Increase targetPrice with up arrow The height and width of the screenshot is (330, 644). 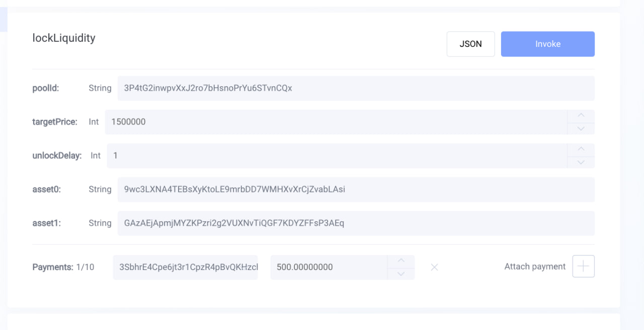pos(581,116)
